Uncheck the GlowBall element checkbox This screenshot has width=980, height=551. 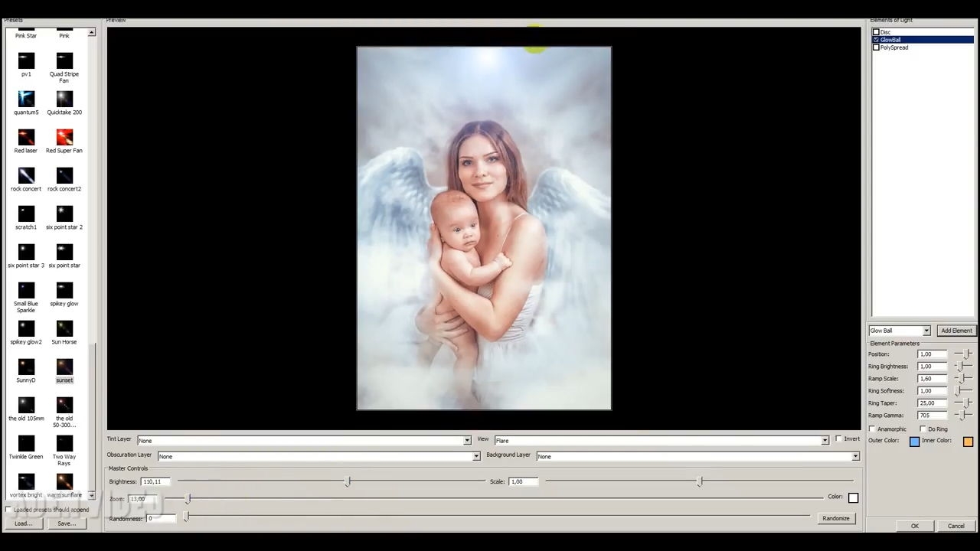tap(877, 40)
